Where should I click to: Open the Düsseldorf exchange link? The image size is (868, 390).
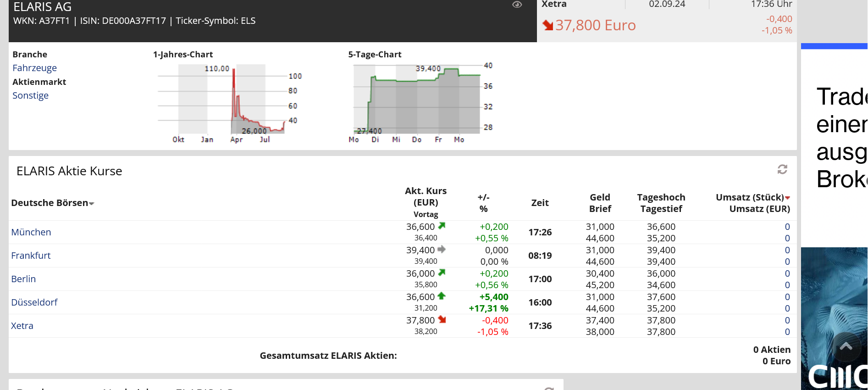(x=34, y=302)
